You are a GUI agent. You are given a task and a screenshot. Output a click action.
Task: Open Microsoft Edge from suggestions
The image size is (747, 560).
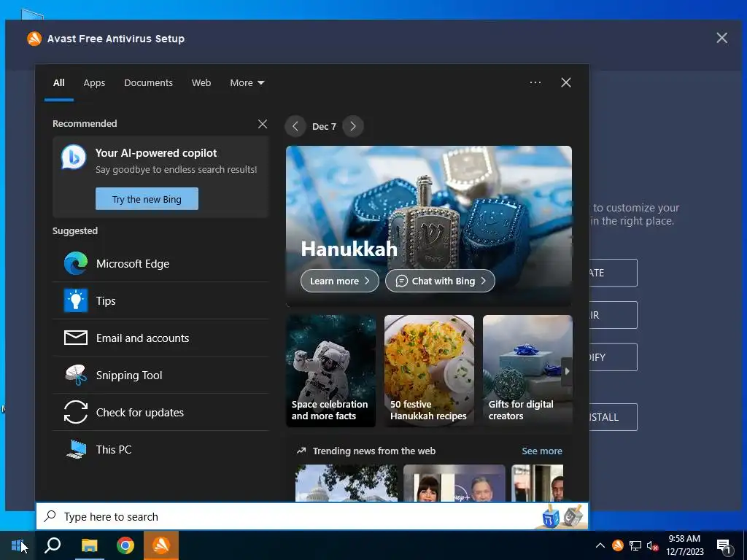coord(160,263)
